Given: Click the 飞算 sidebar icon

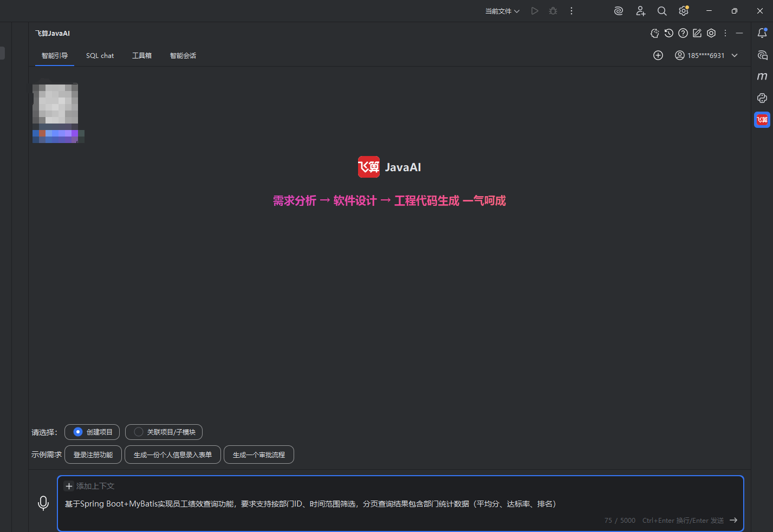Looking at the screenshot, I should [762, 120].
